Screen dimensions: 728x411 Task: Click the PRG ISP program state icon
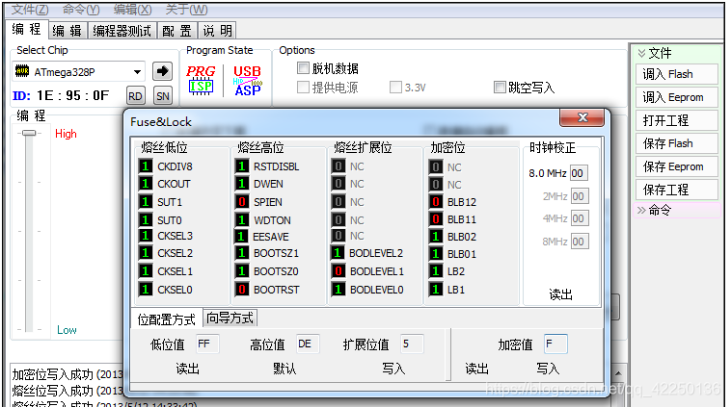(x=201, y=80)
